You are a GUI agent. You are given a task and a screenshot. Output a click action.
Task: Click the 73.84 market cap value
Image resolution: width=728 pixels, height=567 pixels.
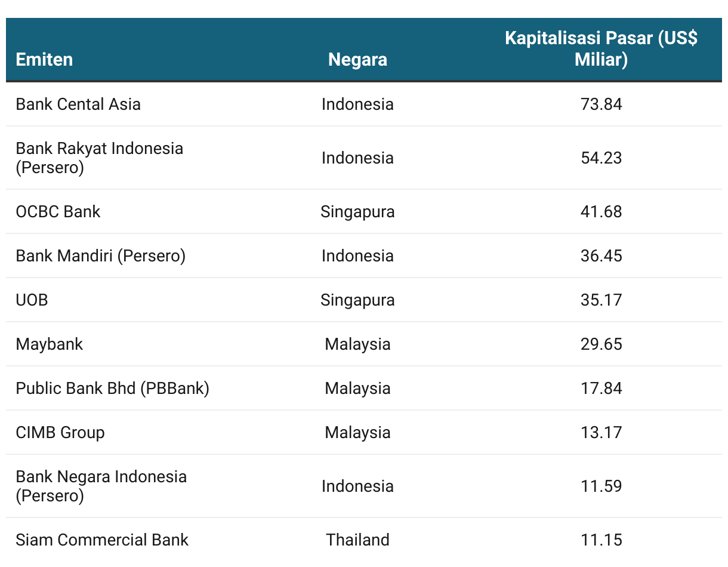tap(601, 104)
